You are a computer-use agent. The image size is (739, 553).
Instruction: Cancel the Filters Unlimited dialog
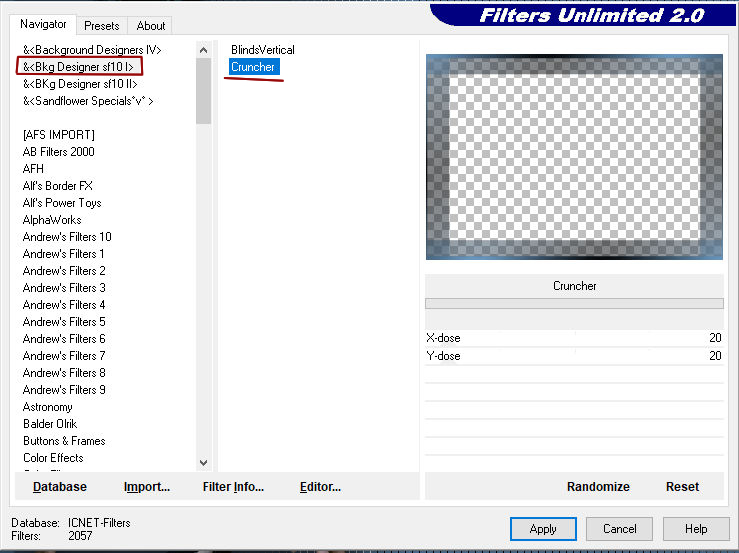click(619, 529)
